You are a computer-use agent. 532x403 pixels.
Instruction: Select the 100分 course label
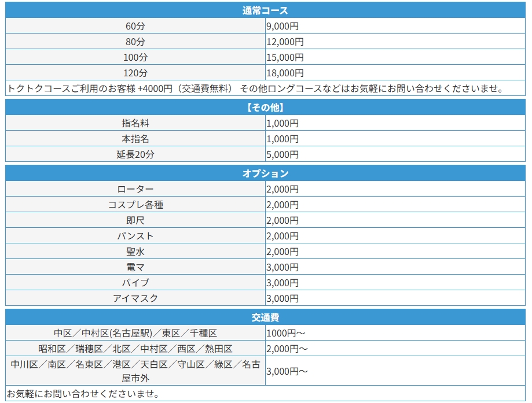click(x=135, y=57)
